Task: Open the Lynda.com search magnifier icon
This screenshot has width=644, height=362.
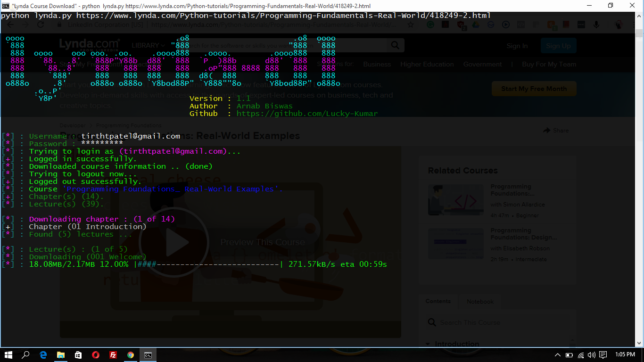Action: click(395, 45)
